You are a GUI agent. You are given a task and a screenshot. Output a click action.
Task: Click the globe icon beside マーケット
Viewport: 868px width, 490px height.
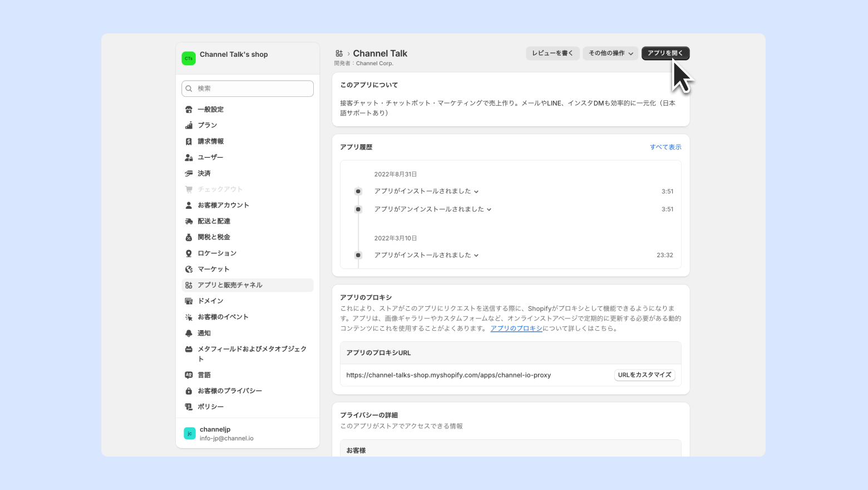click(x=189, y=269)
